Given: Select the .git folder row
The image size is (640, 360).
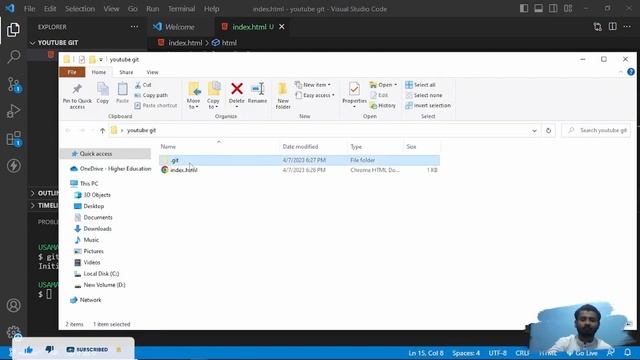Looking at the screenshot, I should point(300,160).
